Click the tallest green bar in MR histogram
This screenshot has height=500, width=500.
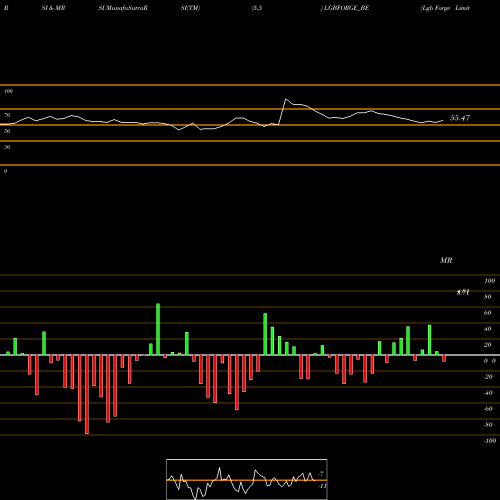coord(158,329)
